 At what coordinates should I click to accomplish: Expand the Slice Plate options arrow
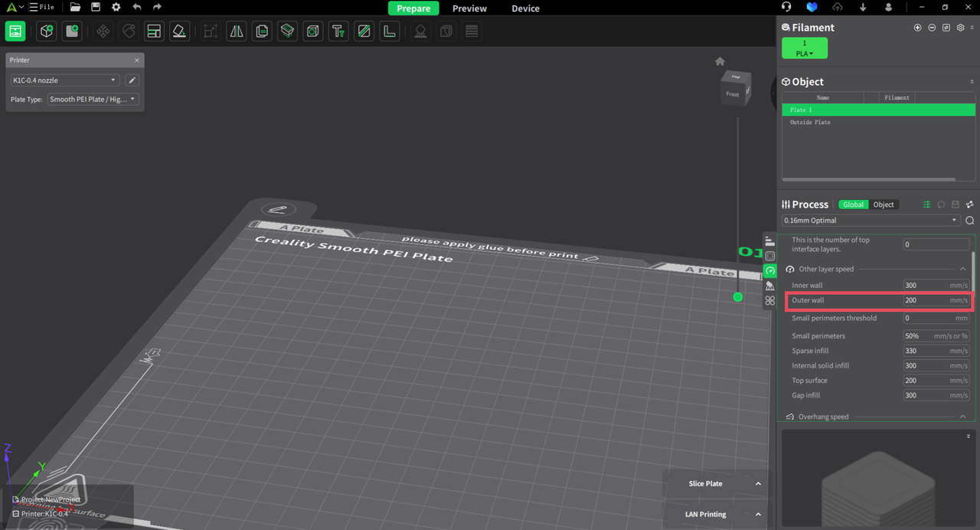click(758, 484)
